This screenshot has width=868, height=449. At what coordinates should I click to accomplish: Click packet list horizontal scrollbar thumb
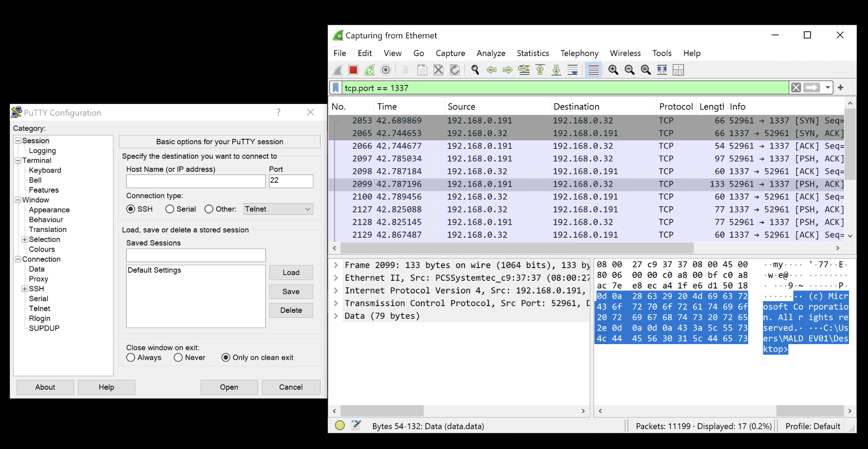click(x=517, y=248)
